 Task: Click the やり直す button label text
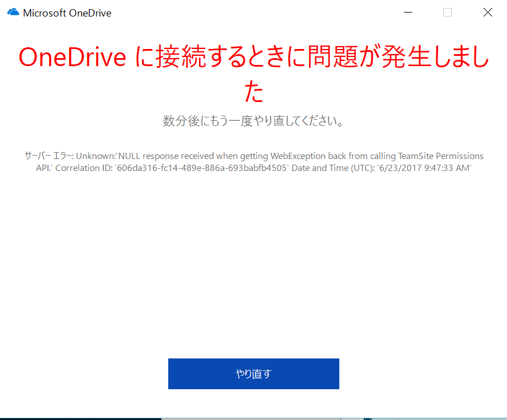coord(253,373)
